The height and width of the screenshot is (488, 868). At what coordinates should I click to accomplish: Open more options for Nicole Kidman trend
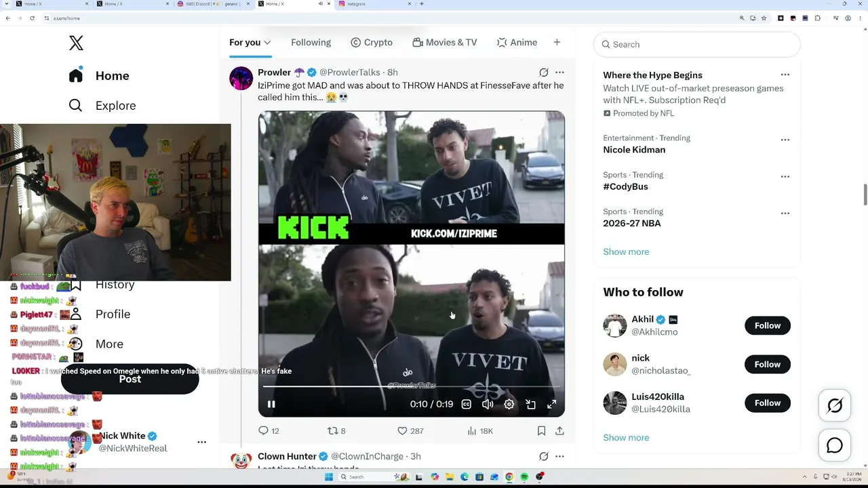pos(785,140)
